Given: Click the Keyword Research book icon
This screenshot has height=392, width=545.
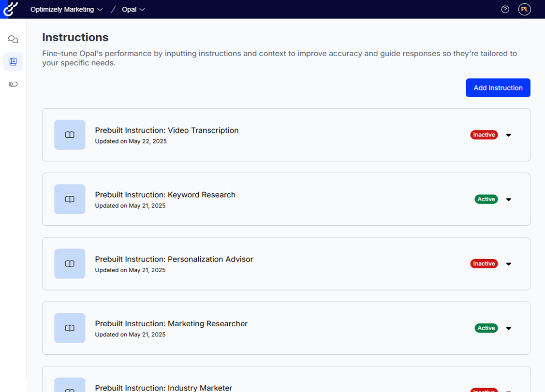Looking at the screenshot, I should (70, 199).
